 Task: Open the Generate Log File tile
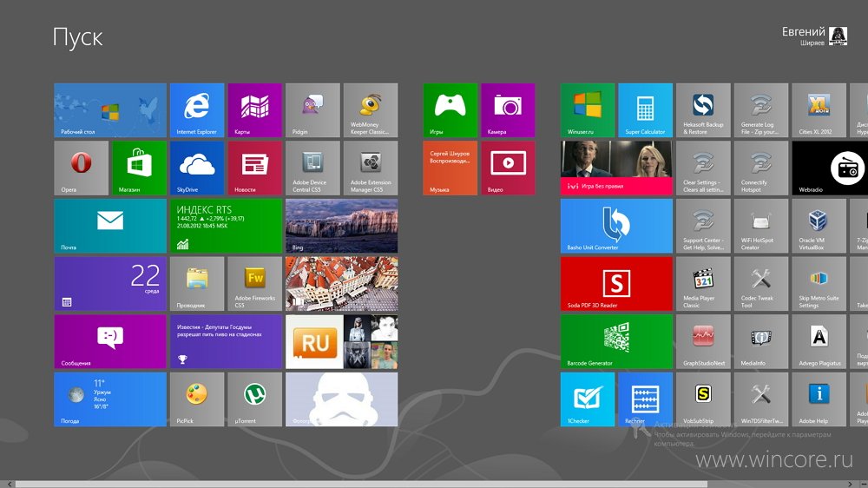(761, 110)
